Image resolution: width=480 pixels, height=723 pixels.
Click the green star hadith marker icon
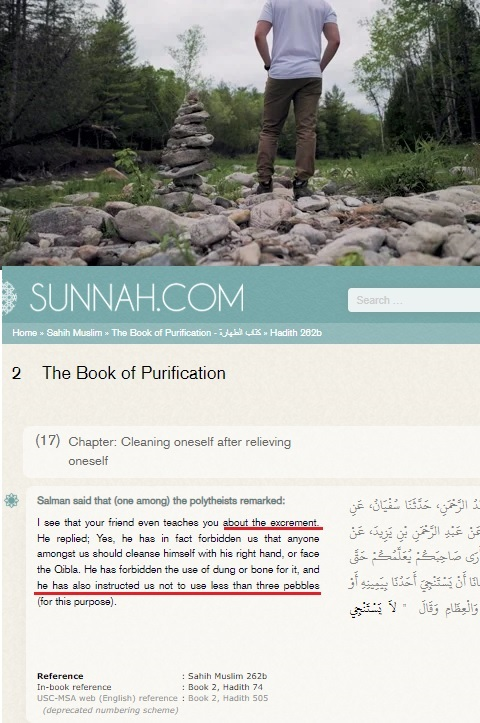(11, 500)
